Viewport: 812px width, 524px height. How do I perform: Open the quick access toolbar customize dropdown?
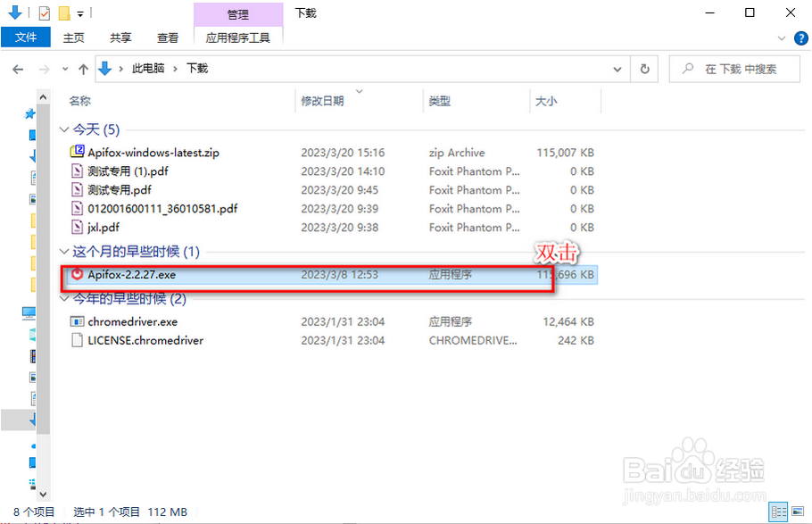(x=80, y=14)
